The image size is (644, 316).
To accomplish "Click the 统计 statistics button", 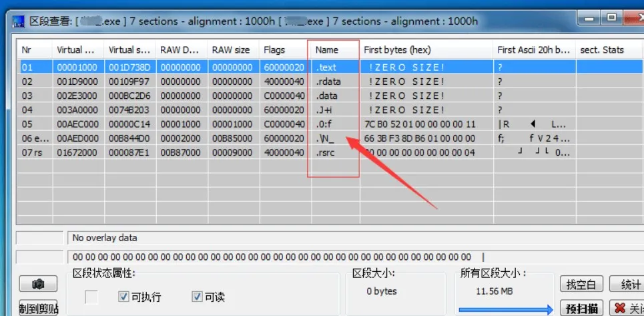I will [x=626, y=285].
